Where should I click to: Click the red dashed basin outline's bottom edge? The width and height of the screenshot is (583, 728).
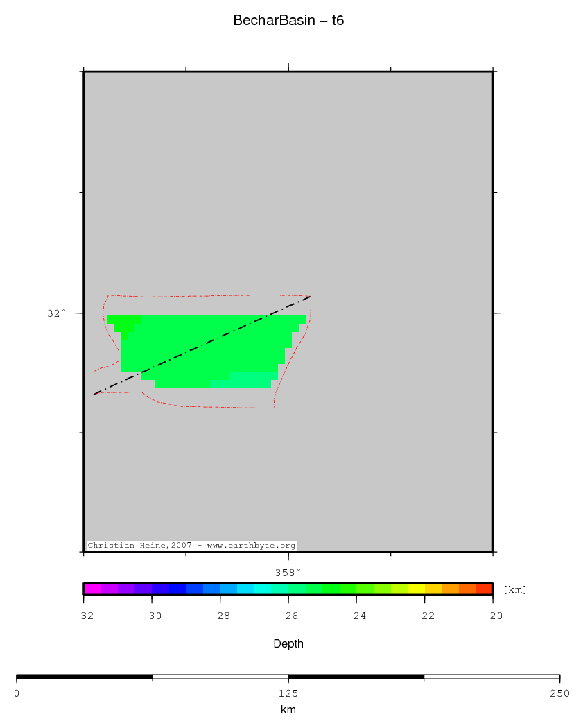[222, 407]
